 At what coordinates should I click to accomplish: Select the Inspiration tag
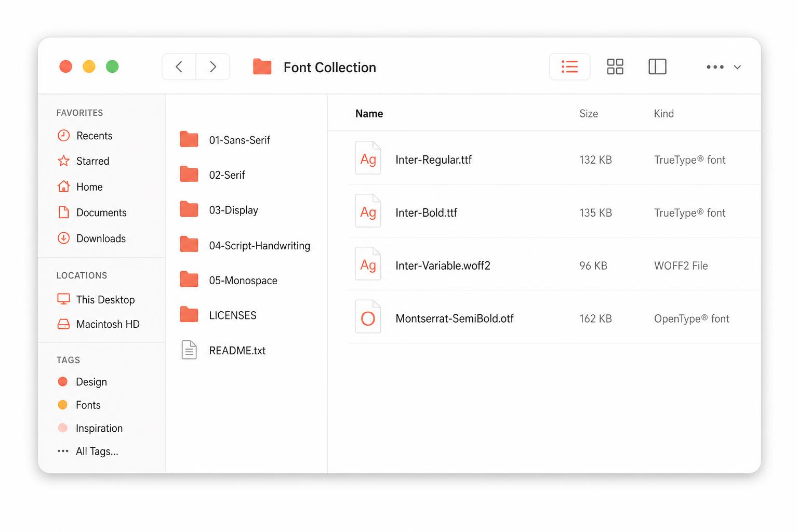[x=90, y=428]
